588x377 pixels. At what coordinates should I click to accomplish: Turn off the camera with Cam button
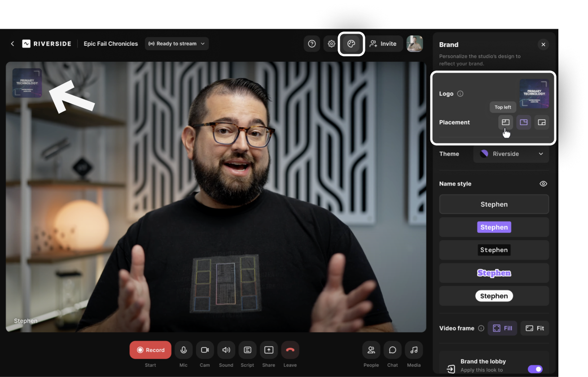[205, 350]
